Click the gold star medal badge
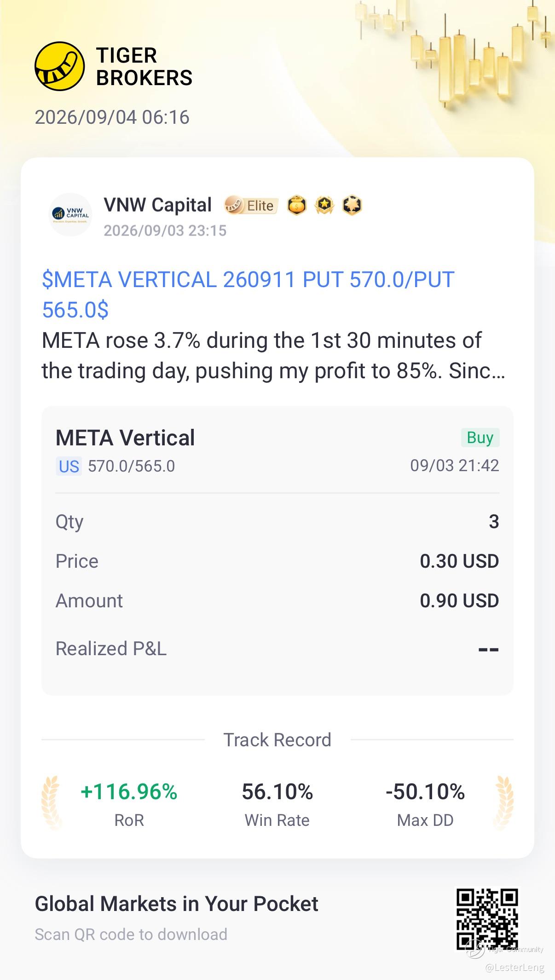This screenshot has width=555, height=980. pos(324,205)
